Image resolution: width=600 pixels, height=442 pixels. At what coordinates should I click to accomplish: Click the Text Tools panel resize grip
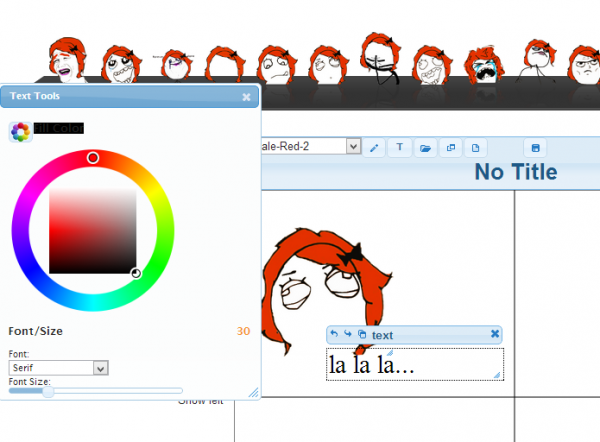coord(254,392)
